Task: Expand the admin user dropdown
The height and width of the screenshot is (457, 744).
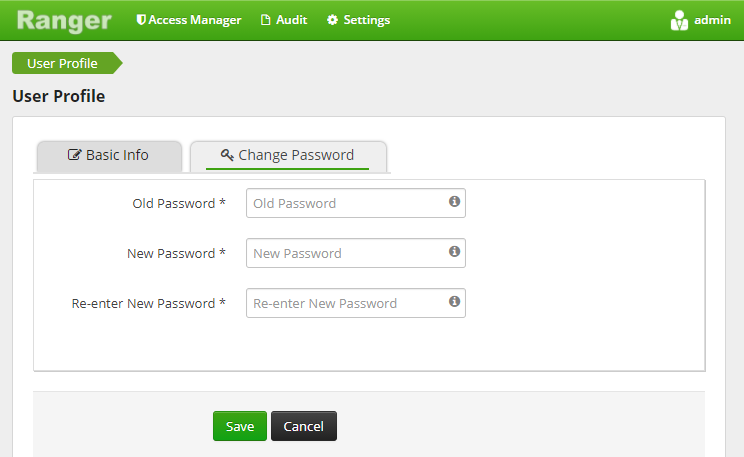Action: tap(700, 20)
